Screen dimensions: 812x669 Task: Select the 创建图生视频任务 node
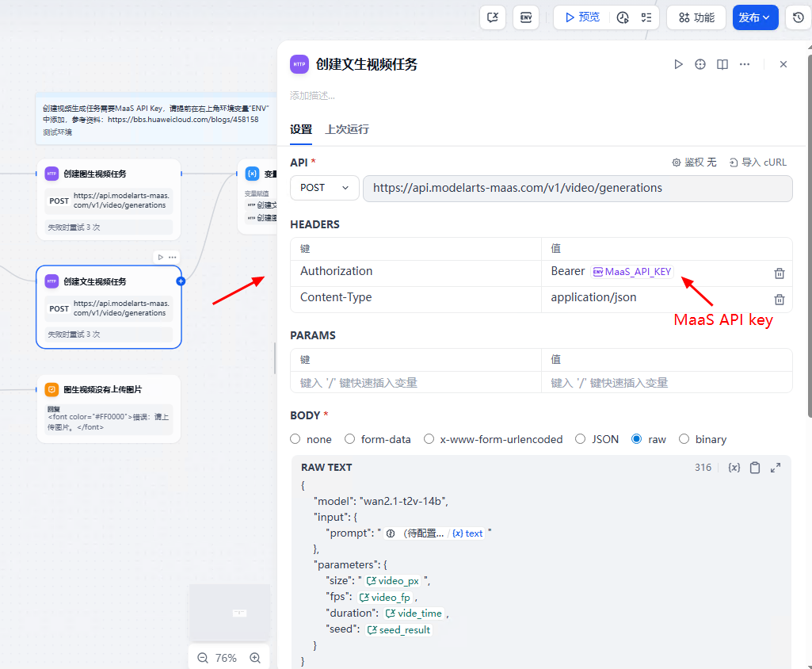click(x=109, y=200)
